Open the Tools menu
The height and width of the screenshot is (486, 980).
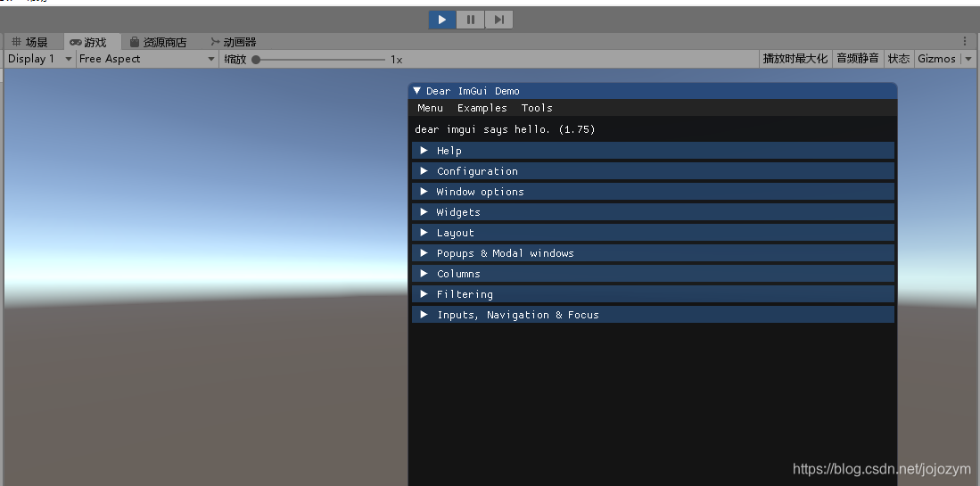pyautogui.click(x=537, y=108)
